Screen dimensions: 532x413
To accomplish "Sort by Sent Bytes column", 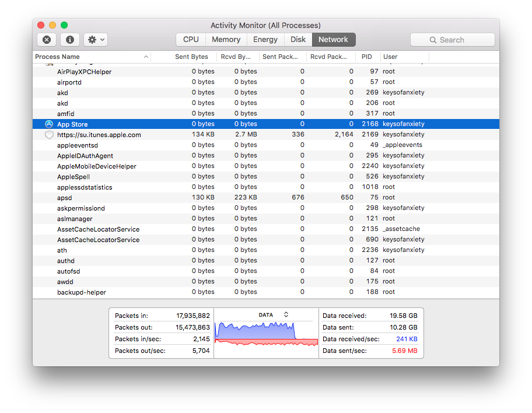I will (x=184, y=57).
